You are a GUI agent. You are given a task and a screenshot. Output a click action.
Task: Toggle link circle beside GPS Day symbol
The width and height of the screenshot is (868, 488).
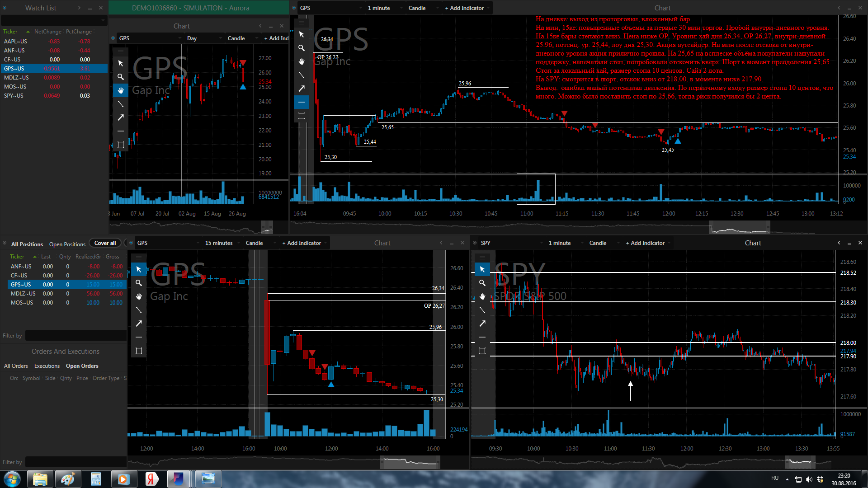(113, 38)
